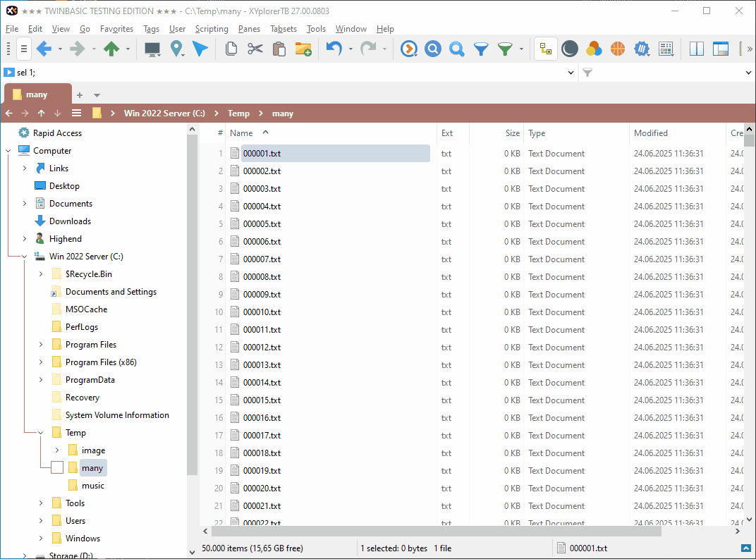Sort by the Modified column header
The width and height of the screenshot is (756, 559).
[650, 133]
